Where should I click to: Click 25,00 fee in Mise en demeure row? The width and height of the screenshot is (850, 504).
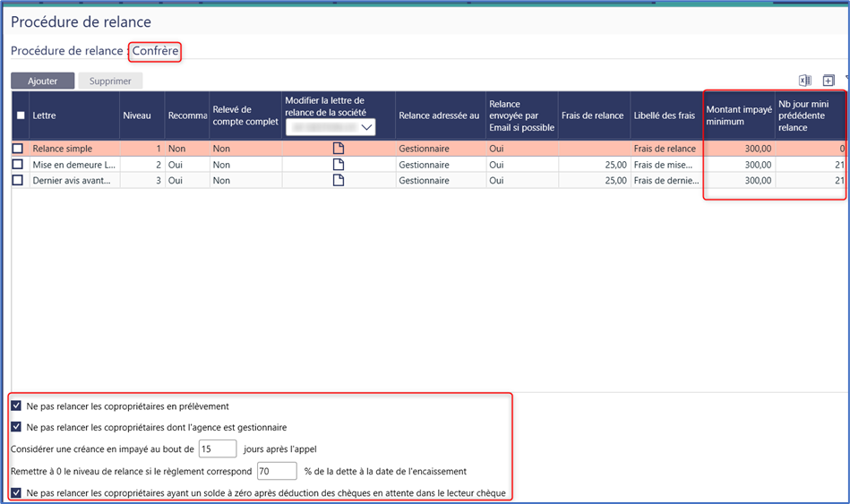pos(594,165)
